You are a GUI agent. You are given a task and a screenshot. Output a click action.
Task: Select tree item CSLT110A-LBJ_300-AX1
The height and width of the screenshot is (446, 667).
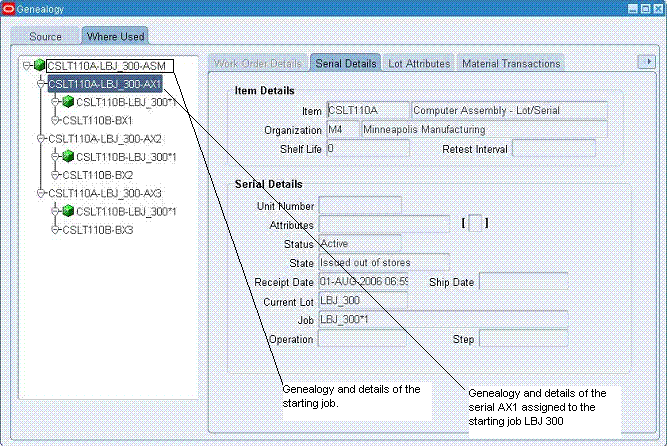tap(105, 84)
